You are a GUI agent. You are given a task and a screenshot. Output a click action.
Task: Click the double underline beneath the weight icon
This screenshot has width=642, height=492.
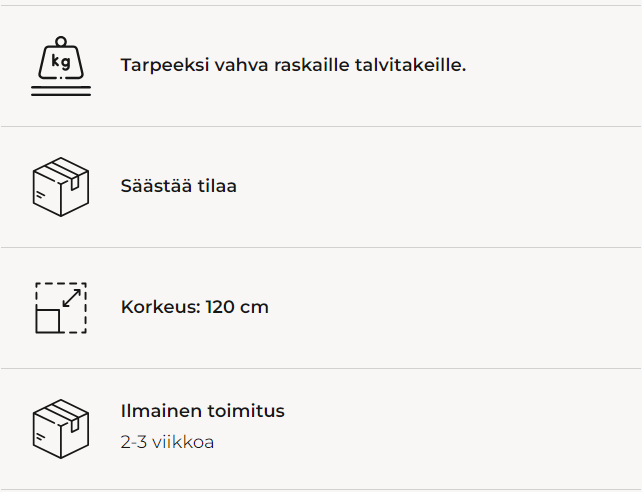(60, 92)
